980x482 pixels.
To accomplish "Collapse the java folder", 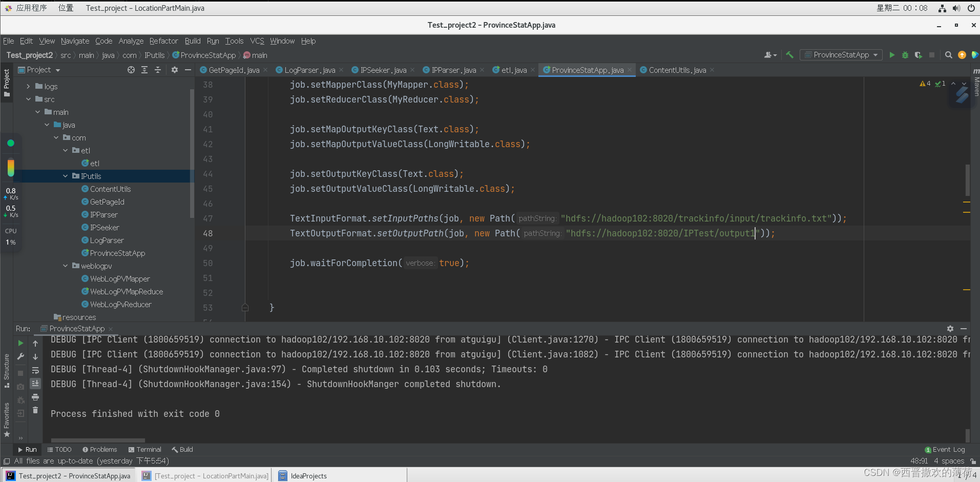I will coord(47,125).
